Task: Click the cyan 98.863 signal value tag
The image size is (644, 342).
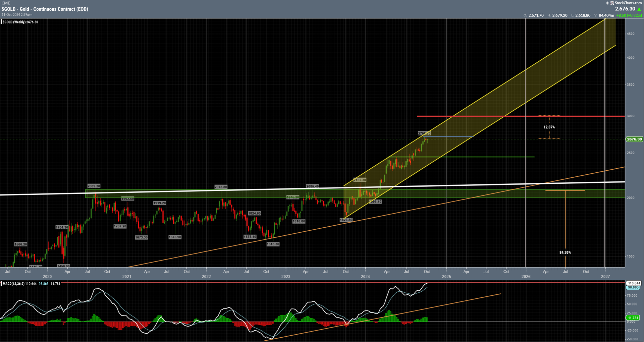Action: click(x=633, y=288)
